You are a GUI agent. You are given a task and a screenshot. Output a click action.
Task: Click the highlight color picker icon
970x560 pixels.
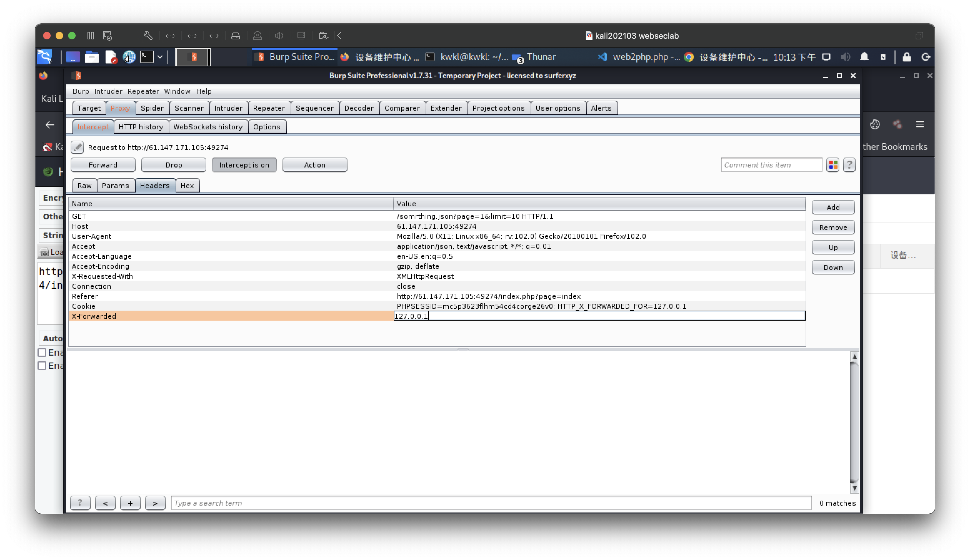click(833, 165)
